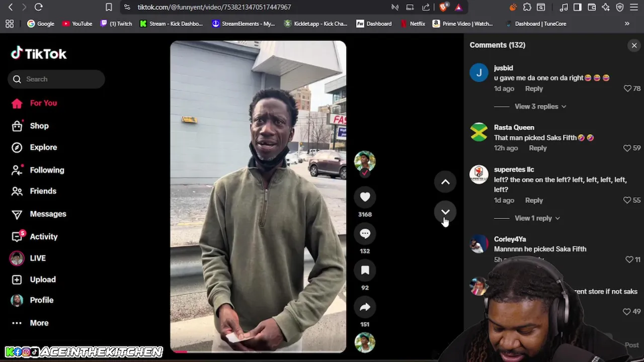The width and height of the screenshot is (644, 362).
Task: Open Brave Shields lion icon
Action: click(x=443, y=7)
